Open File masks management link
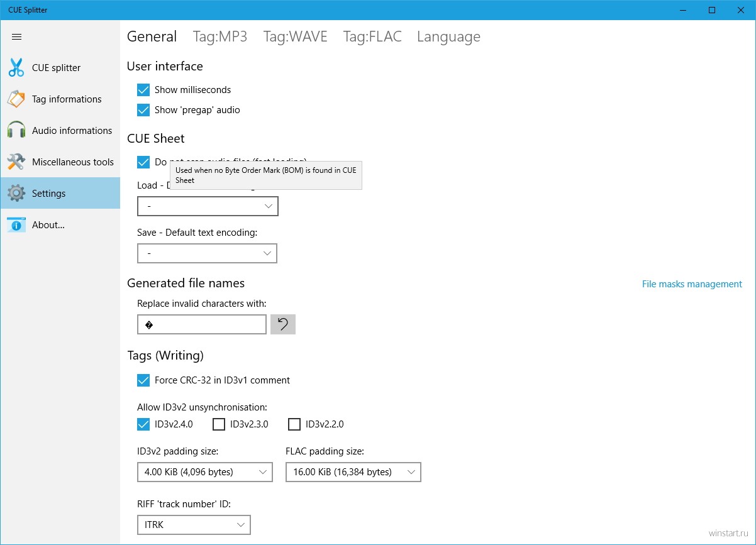Image resolution: width=756 pixels, height=545 pixels. (692, 284)
